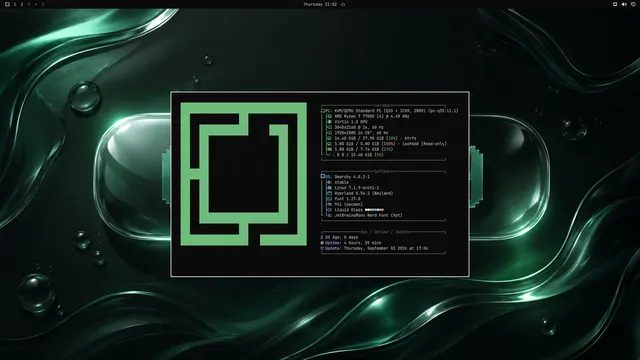Click the Thursday 22:02 clock
This screenshot has height=360, width=640.
320,4
